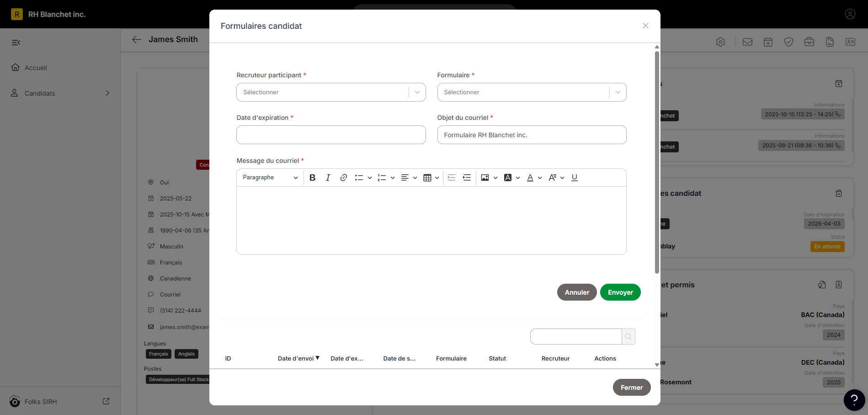Screen dimensions: 868x415
Task: Toggle underline formatting
Action: 575,178
